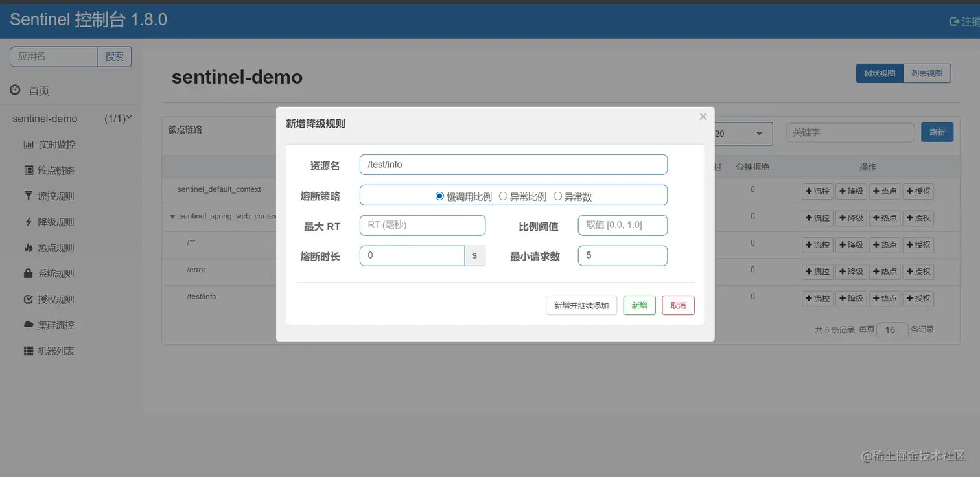Click 流控 button in sentinel_default_context row
The image size is (980, 477).
point(817,191)
